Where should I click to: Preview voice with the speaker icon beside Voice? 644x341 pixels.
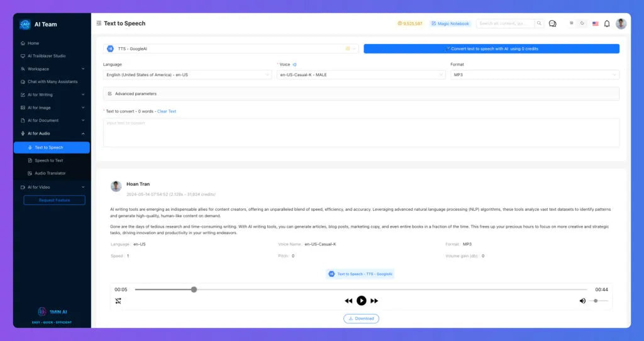pos(294,65)
